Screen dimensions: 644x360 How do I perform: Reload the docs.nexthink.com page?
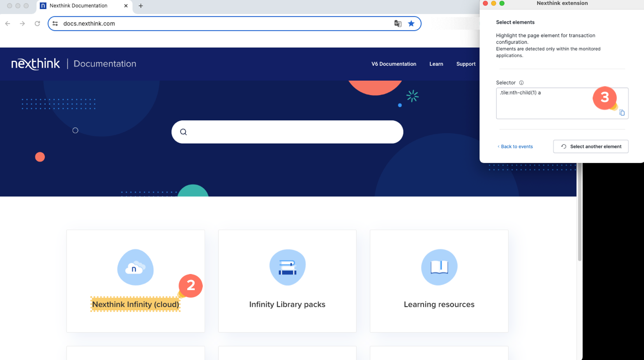pyautogui.click(x=37, y=24)
